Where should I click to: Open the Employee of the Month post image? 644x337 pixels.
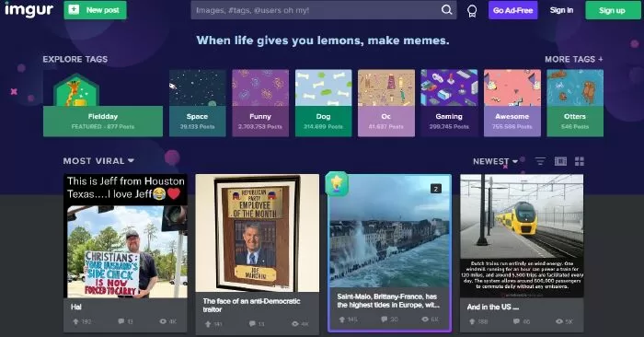(x=257, y=233)
